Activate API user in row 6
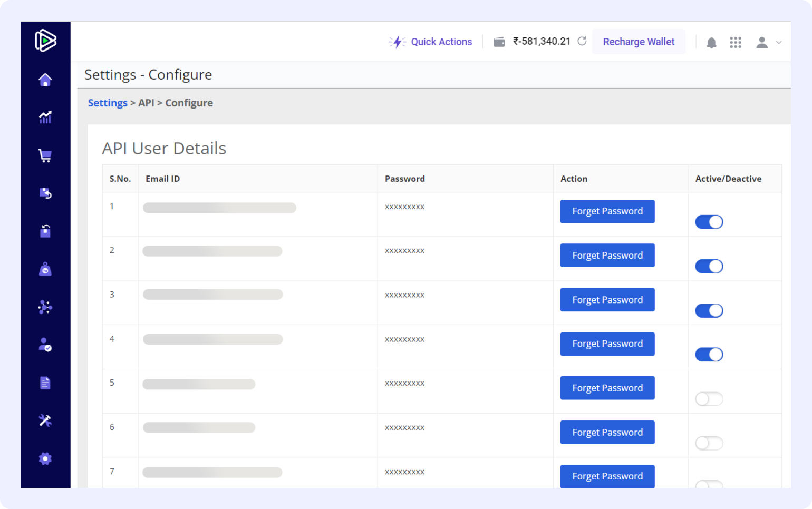Viewport: 812px width, 509px height. [x=709, y=443]
